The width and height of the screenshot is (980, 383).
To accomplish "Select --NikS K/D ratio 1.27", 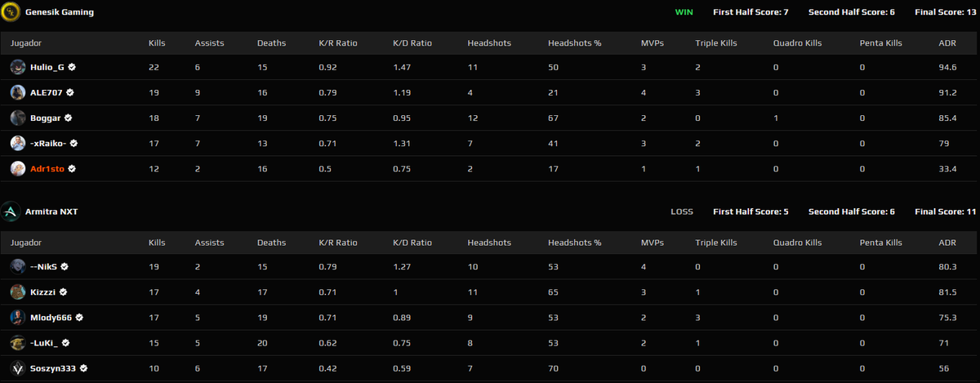I will click(x=402, y=266).
